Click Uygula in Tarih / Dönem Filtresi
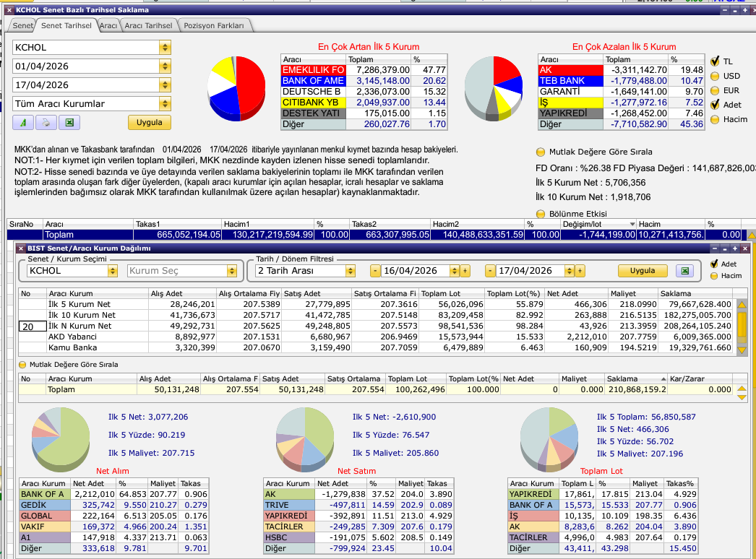The width and height of the screenshot is (756, 559). [x=643, y=271]
